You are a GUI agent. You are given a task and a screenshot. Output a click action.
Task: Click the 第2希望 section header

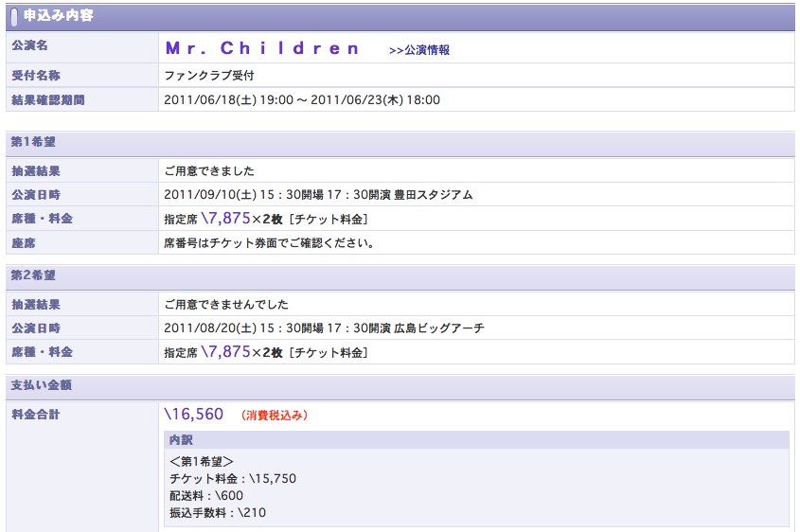[33, 275]
